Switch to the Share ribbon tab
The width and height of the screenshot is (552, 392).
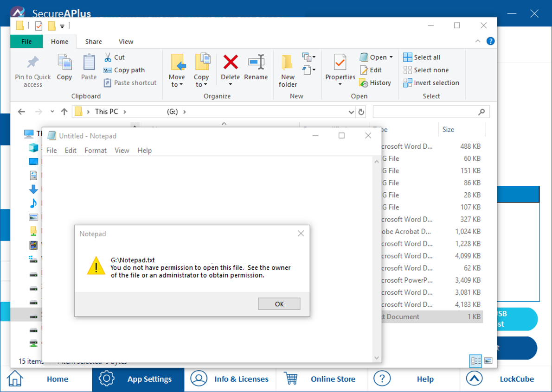pyautogui.click(x=93, y=42)
